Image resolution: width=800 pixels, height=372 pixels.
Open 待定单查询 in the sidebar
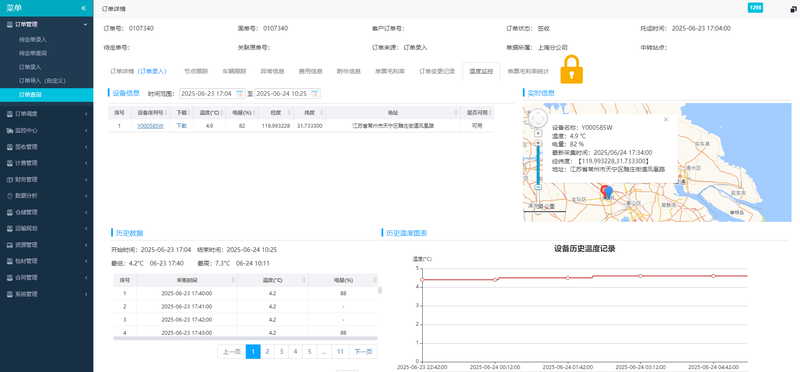click(33, 53)
